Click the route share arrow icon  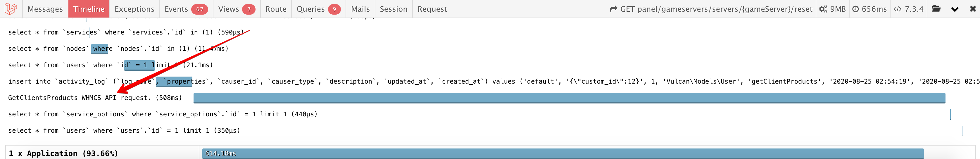coord(613,9)
